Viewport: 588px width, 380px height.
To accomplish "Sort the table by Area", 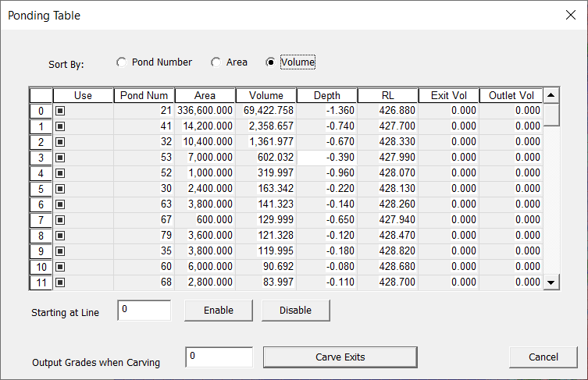I will 216,62.
